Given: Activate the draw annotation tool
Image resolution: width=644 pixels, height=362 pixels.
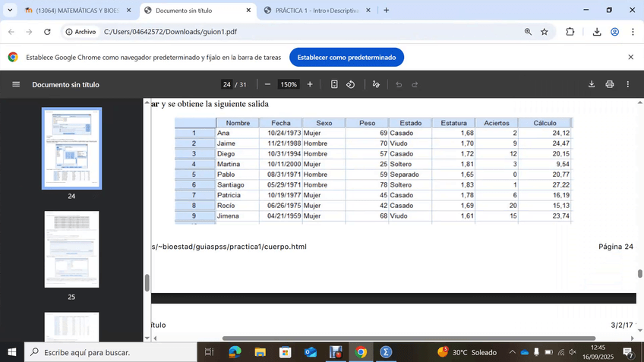Looking at the screenshot, I should click(x=376, y=84).
